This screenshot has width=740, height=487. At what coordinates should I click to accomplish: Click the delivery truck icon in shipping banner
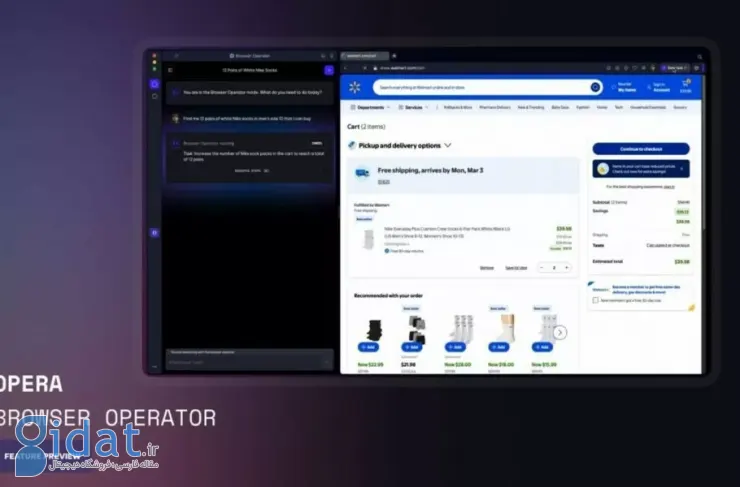(362, 173)
